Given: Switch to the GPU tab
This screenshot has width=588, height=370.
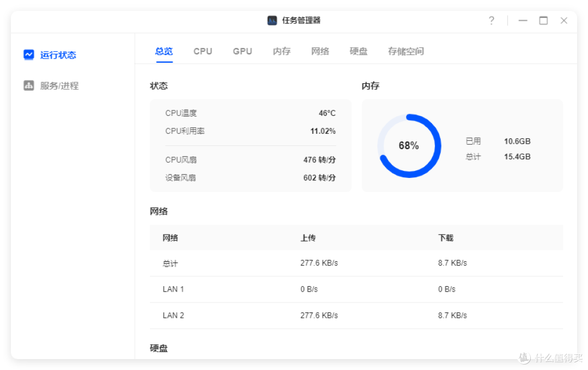Looking at the screenshot, I should point(242,51).
